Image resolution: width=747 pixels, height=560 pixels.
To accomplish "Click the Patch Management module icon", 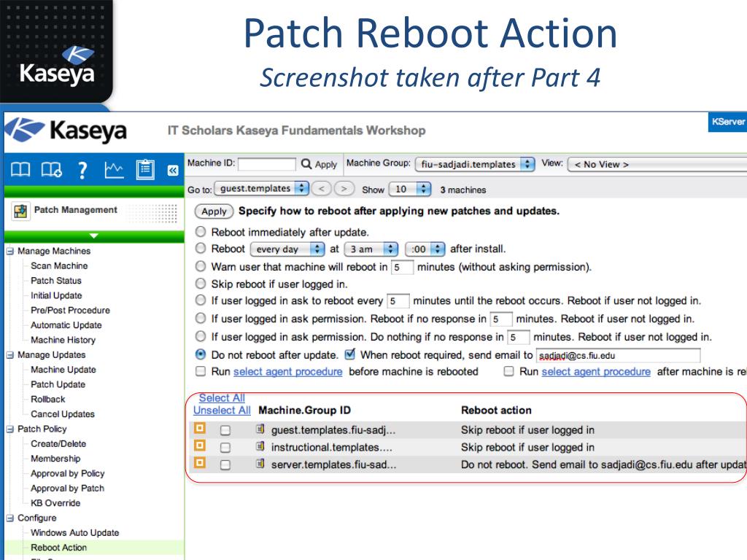I will tap(20, 211).
